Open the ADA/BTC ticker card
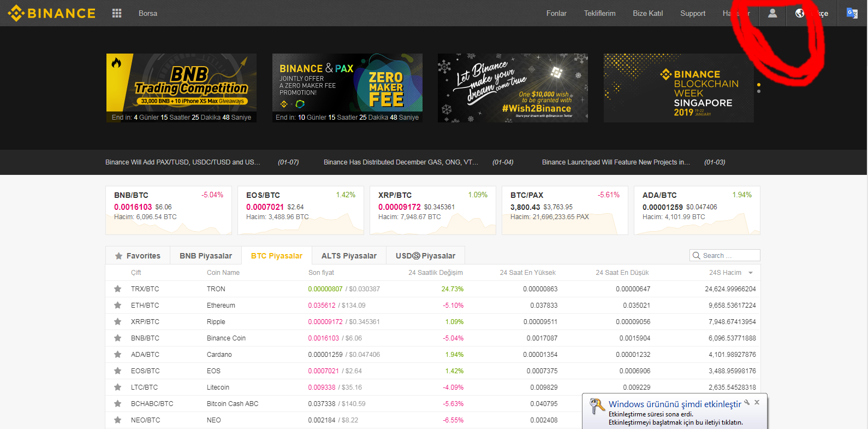 click(697, 210)
